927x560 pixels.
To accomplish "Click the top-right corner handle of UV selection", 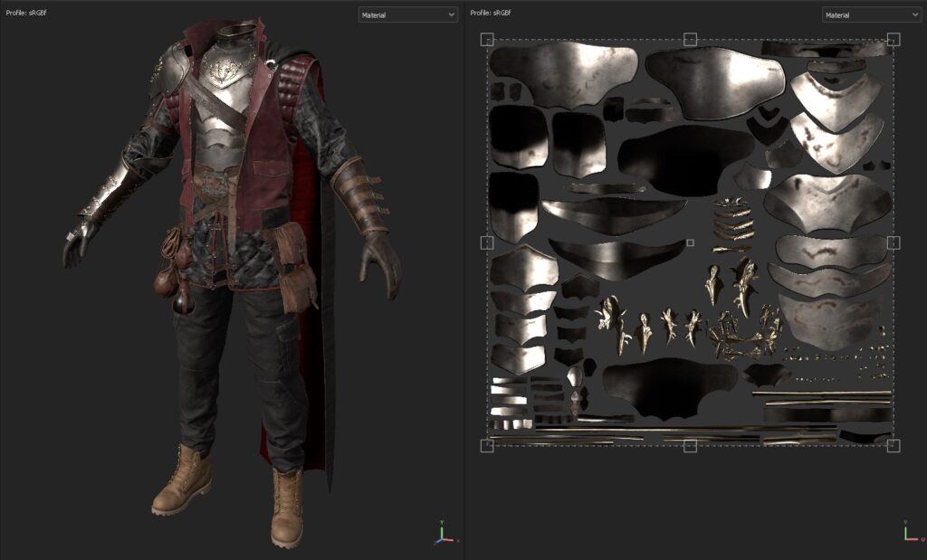I will (894, 39).
